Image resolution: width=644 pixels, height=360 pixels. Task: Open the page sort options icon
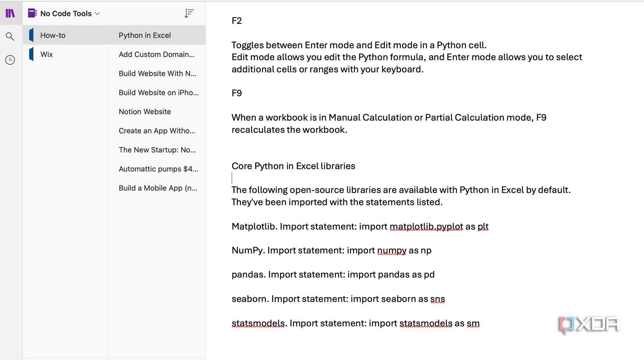[189, 13]
